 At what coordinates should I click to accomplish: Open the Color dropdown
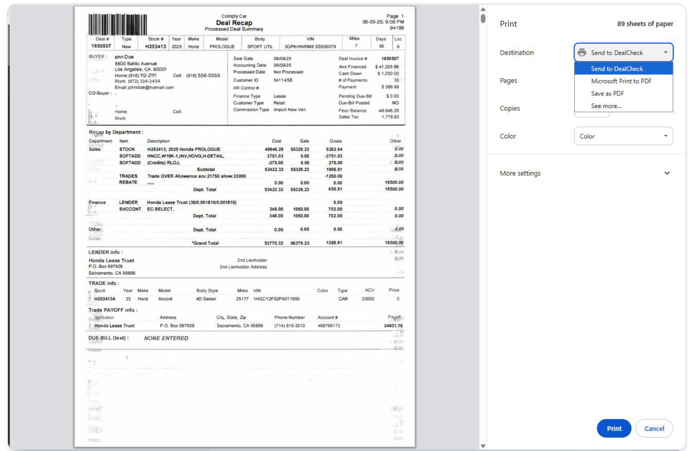[x=623, y=136]
